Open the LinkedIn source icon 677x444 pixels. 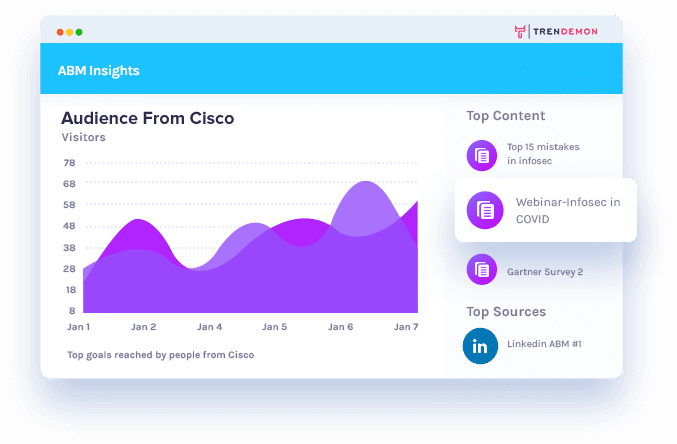480,346
